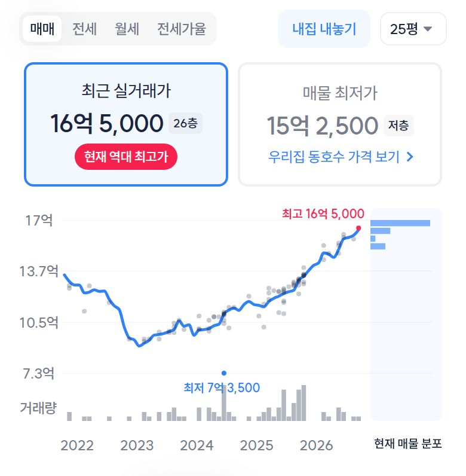Click the 내집 내놓기 button

point(324,29)
